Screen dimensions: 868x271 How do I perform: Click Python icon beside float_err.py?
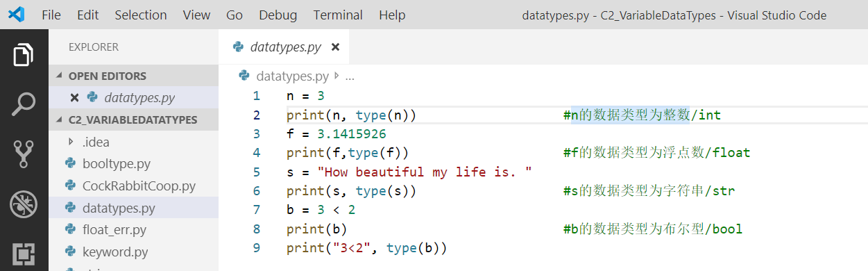point(70,229)
